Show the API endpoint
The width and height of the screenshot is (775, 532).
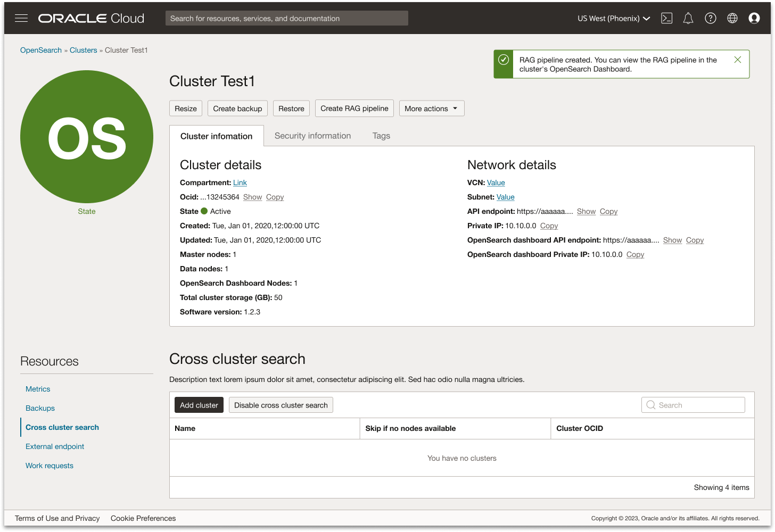(586, 211)
